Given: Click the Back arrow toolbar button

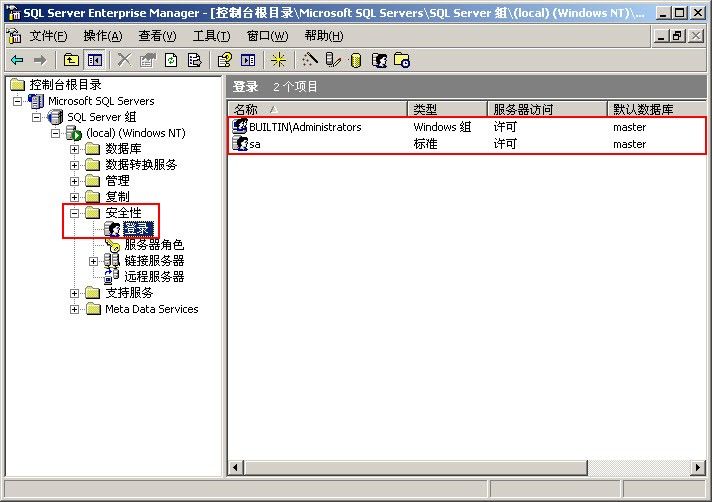Looking at the screenshot, I should [17, 60].
